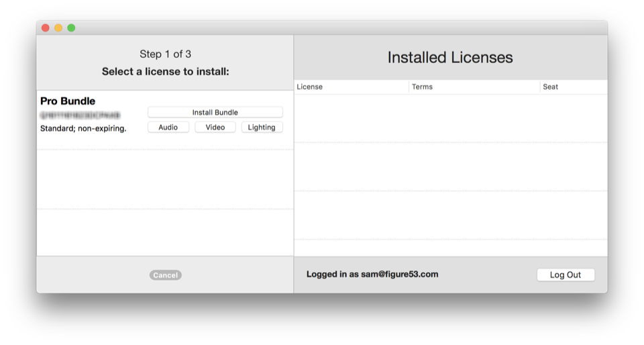Close the license window with red button
Viewport: 644px width, 345px height.
coord(46,28)
